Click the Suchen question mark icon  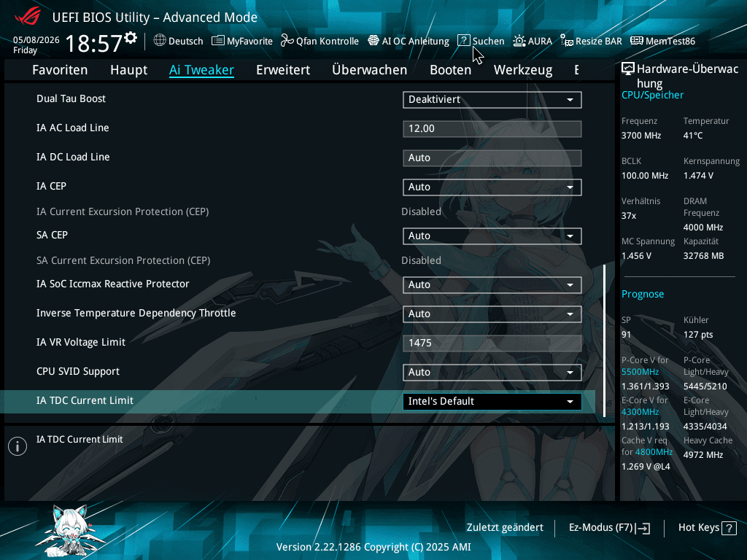[x=463, y=41]
